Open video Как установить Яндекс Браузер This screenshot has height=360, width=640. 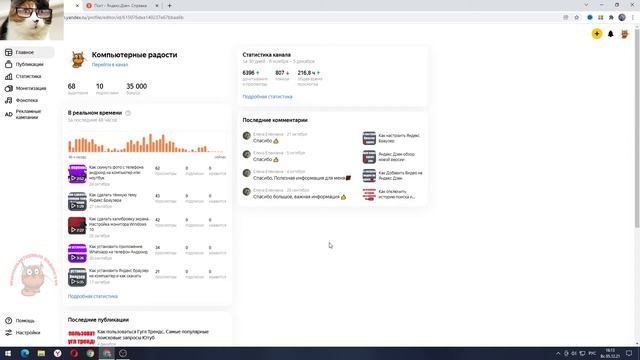pos(119,273)
